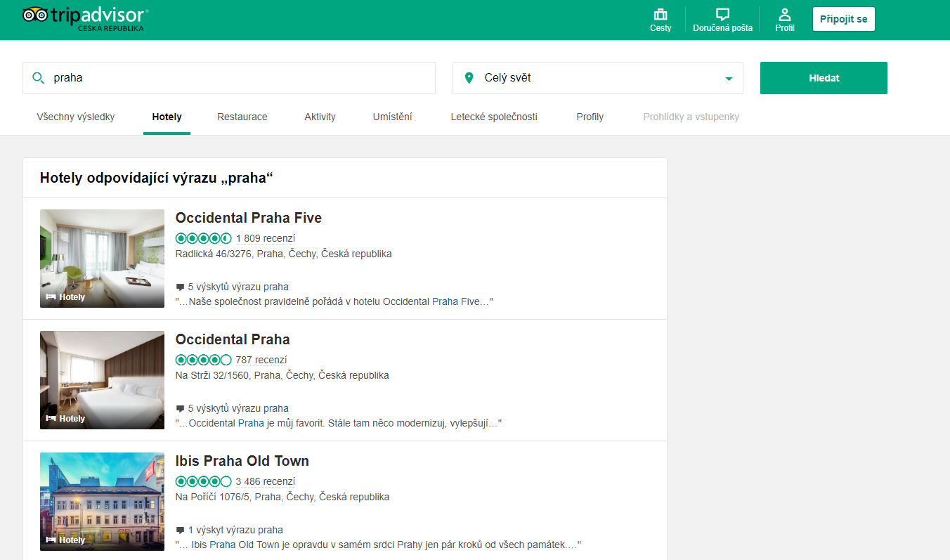Switch to Umístění tab
The image size is (950, 560).
coord(392,117)
